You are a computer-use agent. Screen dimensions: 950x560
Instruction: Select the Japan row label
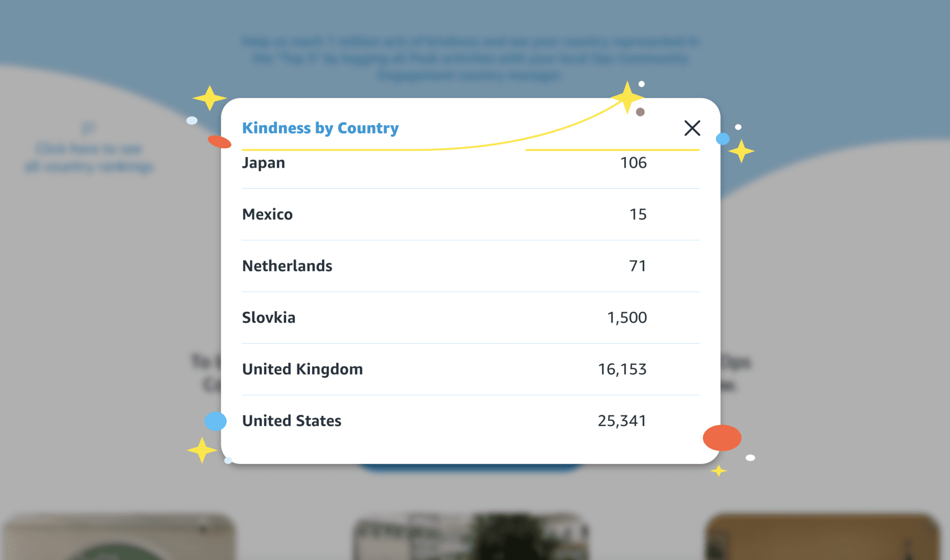pos(263,163)
